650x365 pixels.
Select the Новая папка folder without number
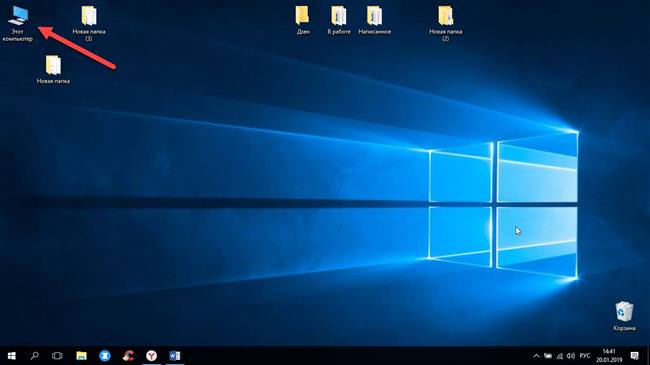[x=53, y=70]
